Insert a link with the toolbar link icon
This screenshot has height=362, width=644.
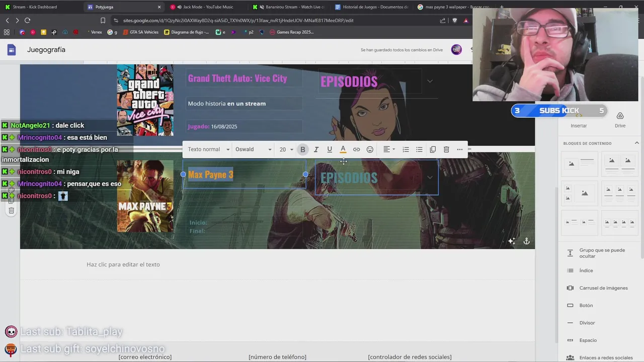(x=356, y=149)
